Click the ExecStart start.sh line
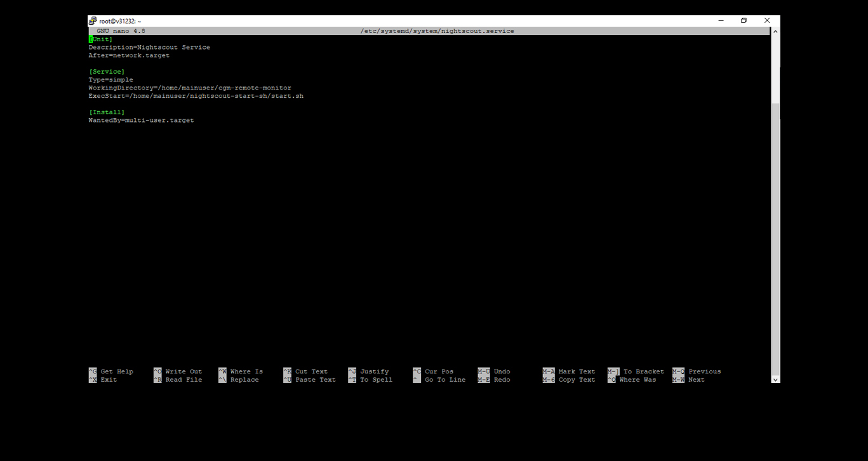868x461 pixels. tap(196, 97)
